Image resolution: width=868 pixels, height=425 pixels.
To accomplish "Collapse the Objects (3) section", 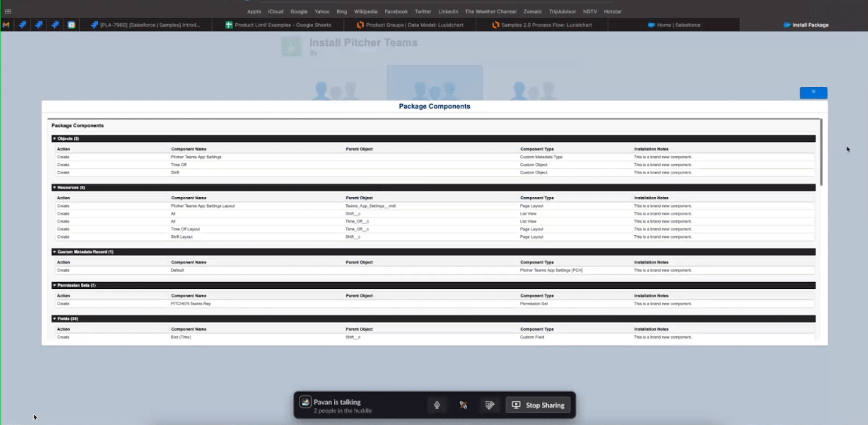I will point(54,139).
